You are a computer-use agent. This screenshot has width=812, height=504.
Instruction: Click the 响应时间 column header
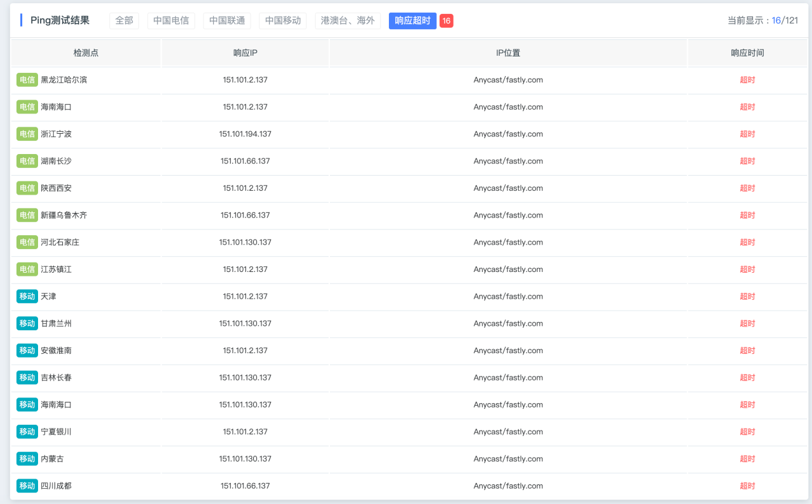(747, 53)
